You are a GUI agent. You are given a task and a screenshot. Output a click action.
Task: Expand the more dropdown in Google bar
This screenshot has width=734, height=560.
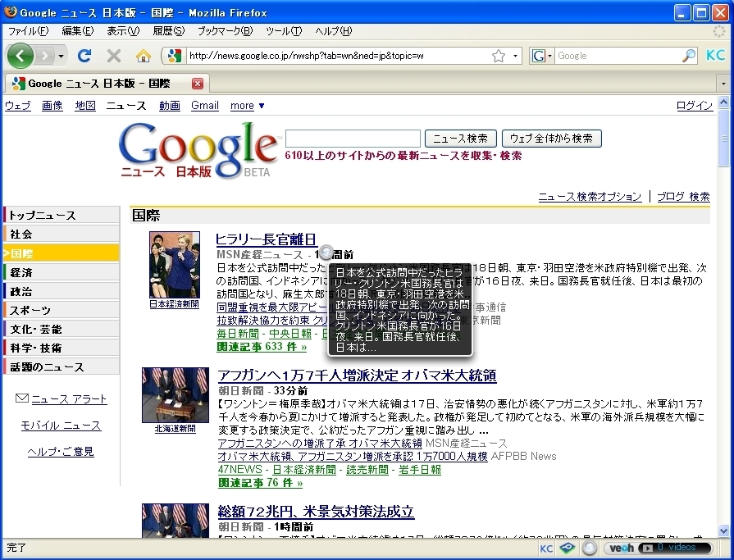(x=247, y=106)
